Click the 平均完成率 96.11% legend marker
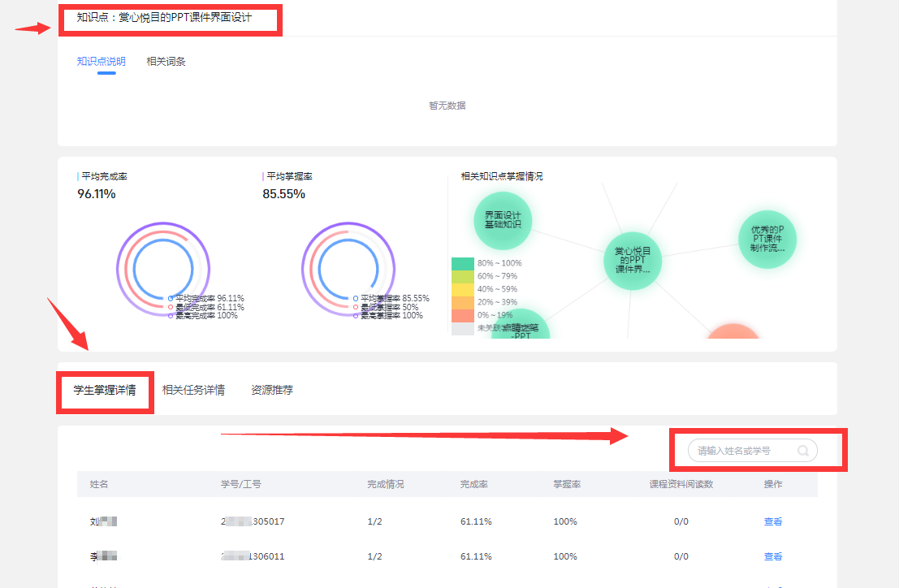899x588 pixels. point(171,298)
